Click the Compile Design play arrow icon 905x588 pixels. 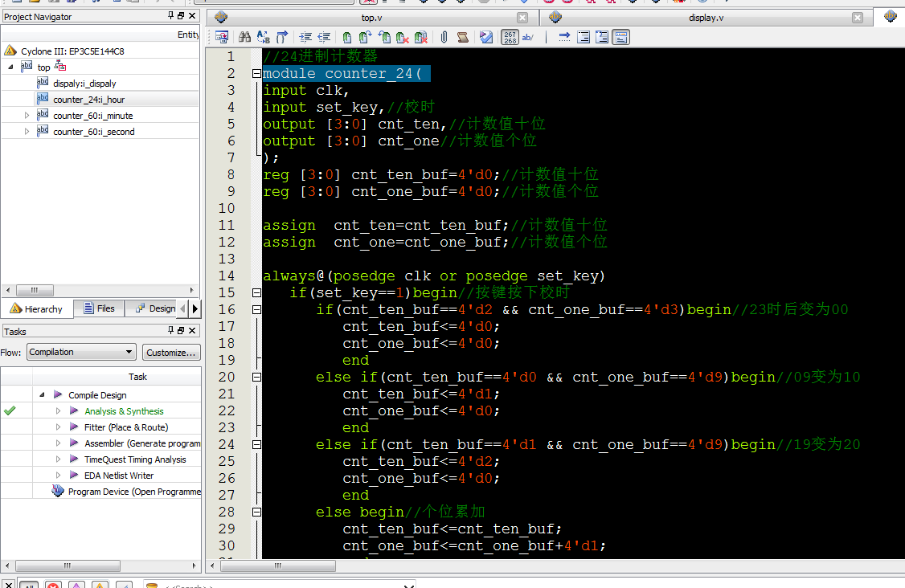[58, 394]
